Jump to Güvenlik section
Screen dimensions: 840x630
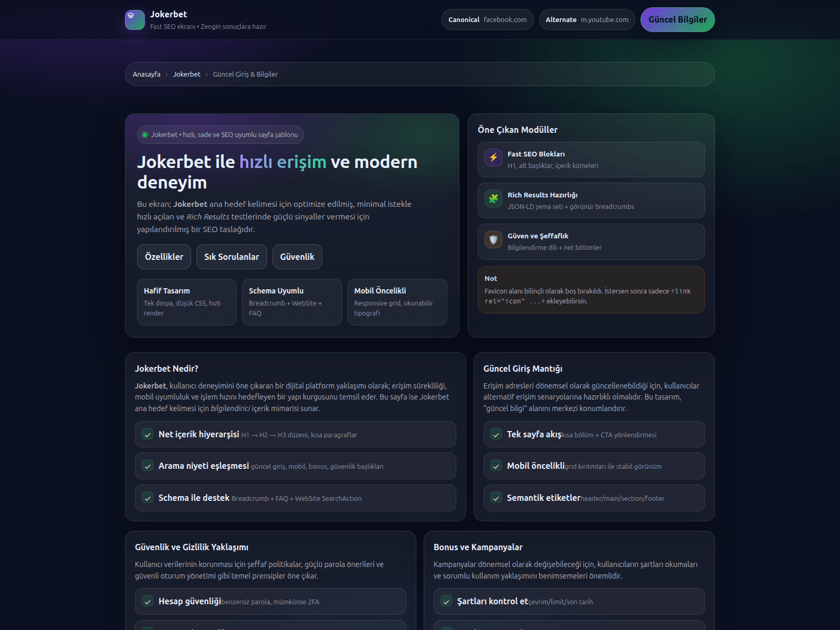(x=297, y=257)
